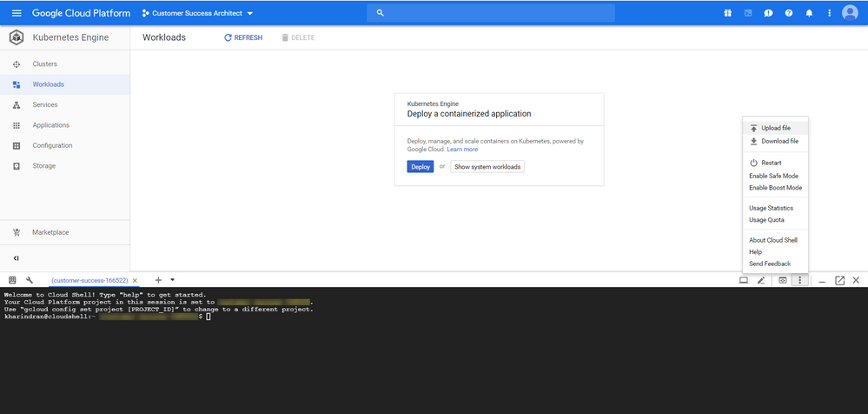Screen dimensions: 868x414
Task: Open the Customer Success Architect project selector
Action: click(197, 13)
